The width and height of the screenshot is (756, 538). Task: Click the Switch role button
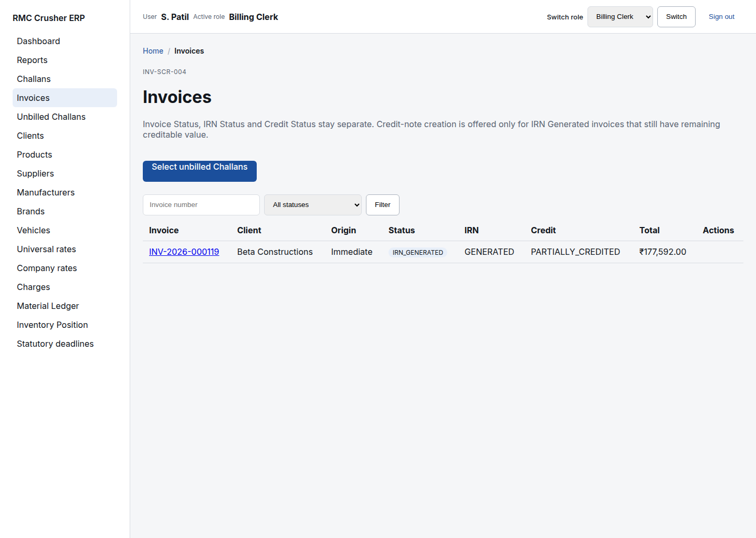676,17
